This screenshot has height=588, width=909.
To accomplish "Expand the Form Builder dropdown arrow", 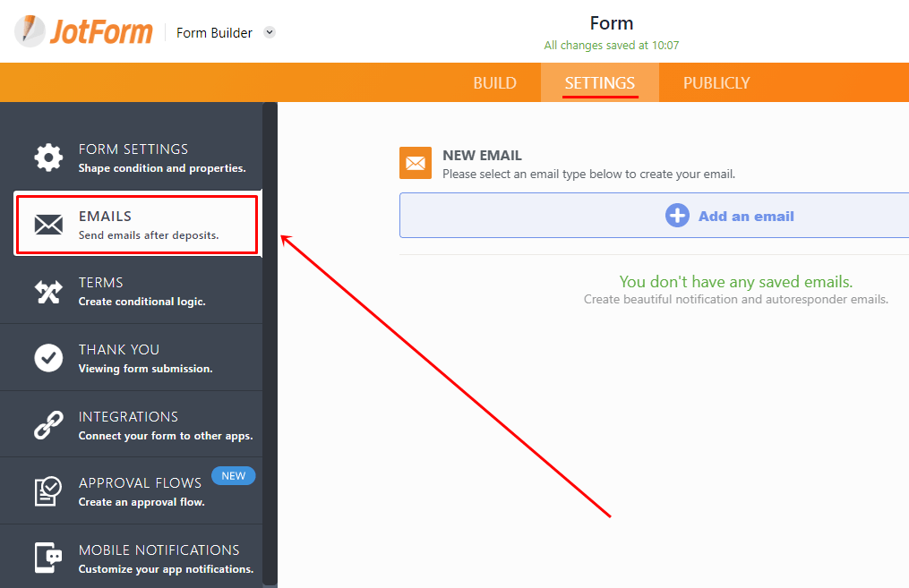I will [x=270, y=33].
